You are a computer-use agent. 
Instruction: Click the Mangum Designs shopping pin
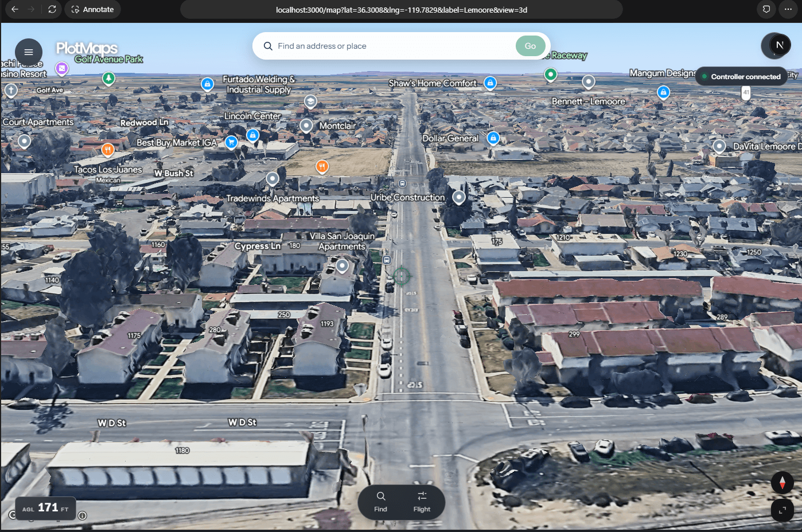click(663, 92)
